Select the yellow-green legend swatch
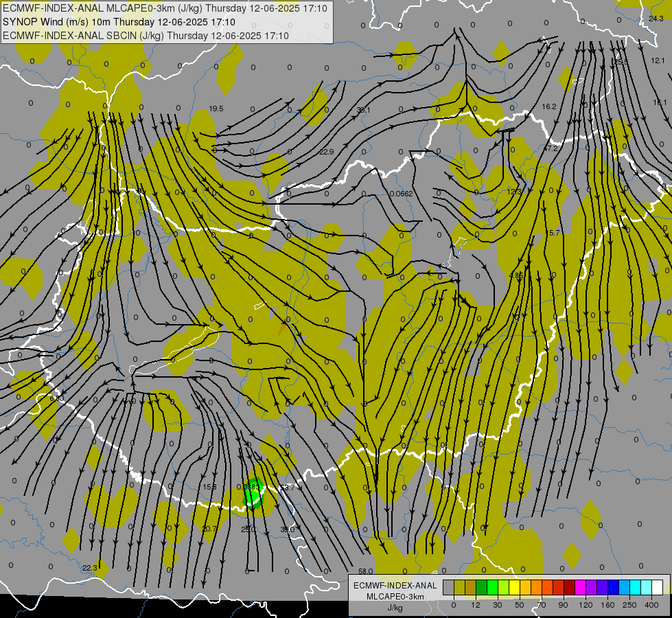The image size is (672, 618). click(x=504, y=587)
